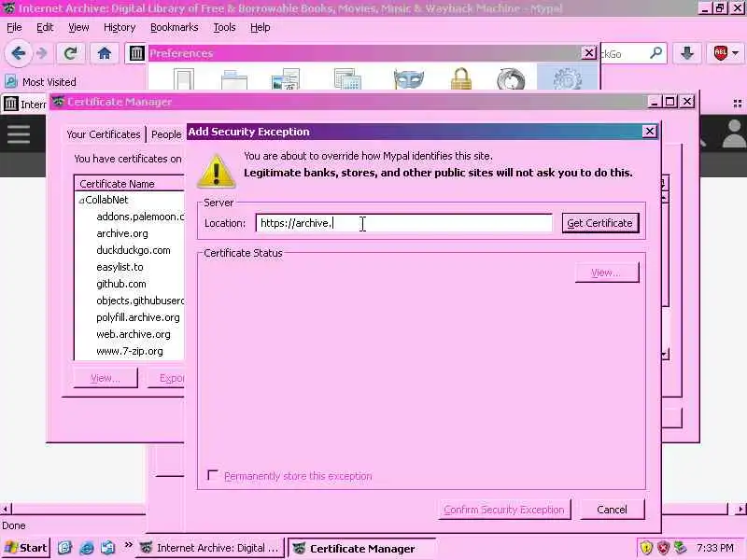747x560 pixels.
Task: Toggle Permanently store this exception checkbox
Action: (x=213, y=475)
